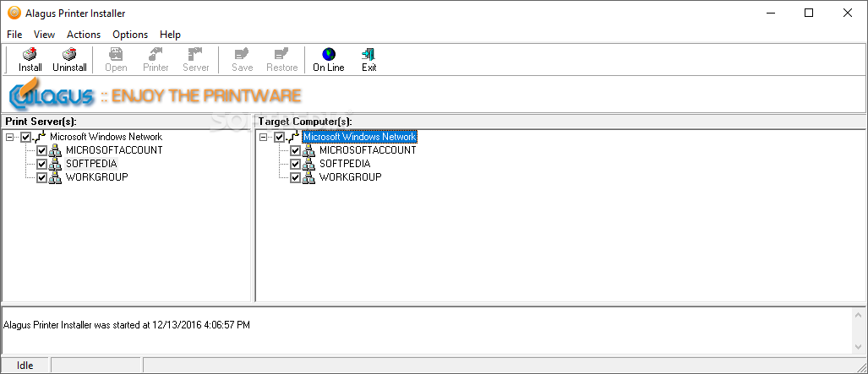
Task: Click group icon of Target Computer MICROSOFTACCOUNT
Action: click(x=308, y=150)
